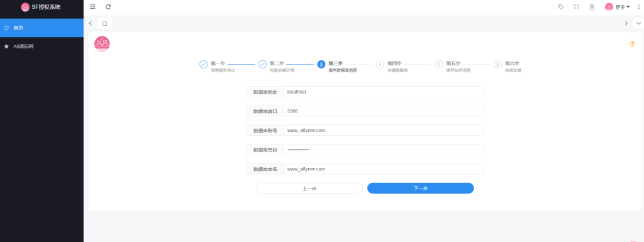Collapse the sidebar with the menu fold icon
This screenshot has width=644, height=242.
pyautogui.click(x=93, y=6)
